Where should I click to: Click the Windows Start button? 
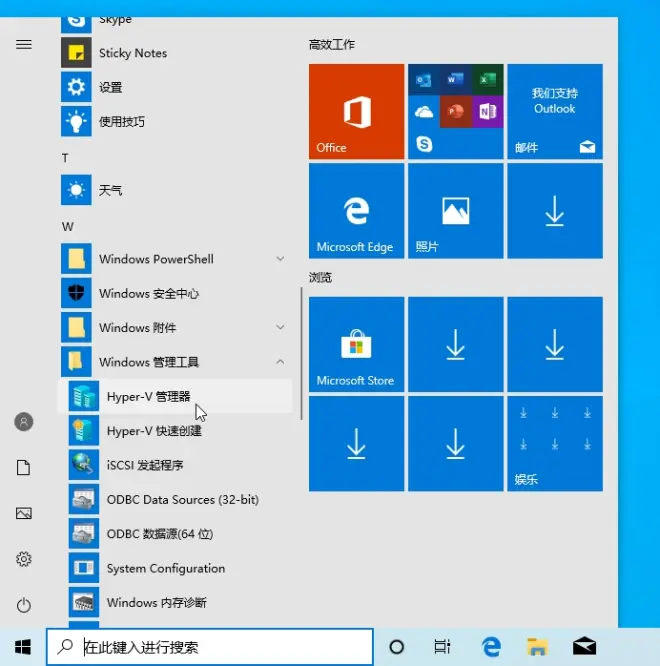(x=23, y=647)
